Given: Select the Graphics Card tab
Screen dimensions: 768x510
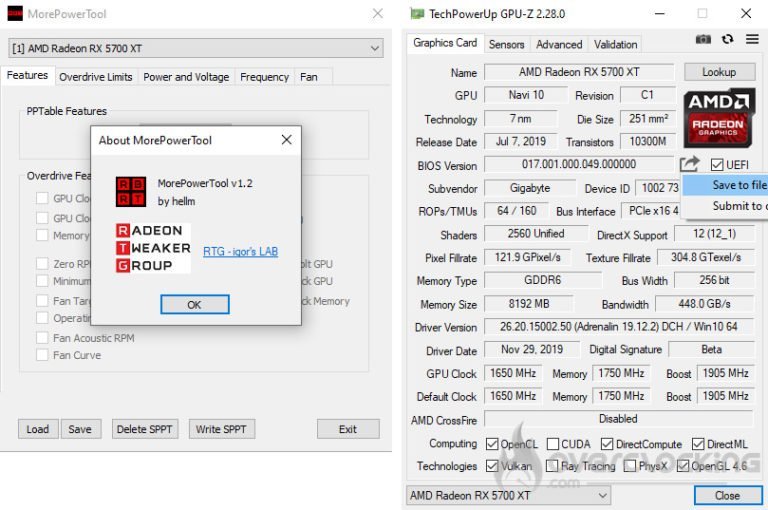Looking at the screenshot, I should click(445, 43).
